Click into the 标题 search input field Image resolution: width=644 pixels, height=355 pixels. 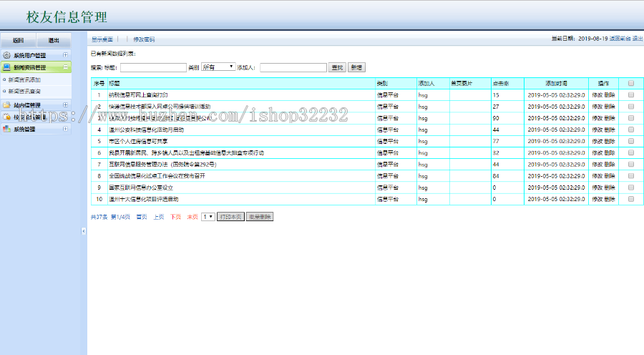pos(153,67)
